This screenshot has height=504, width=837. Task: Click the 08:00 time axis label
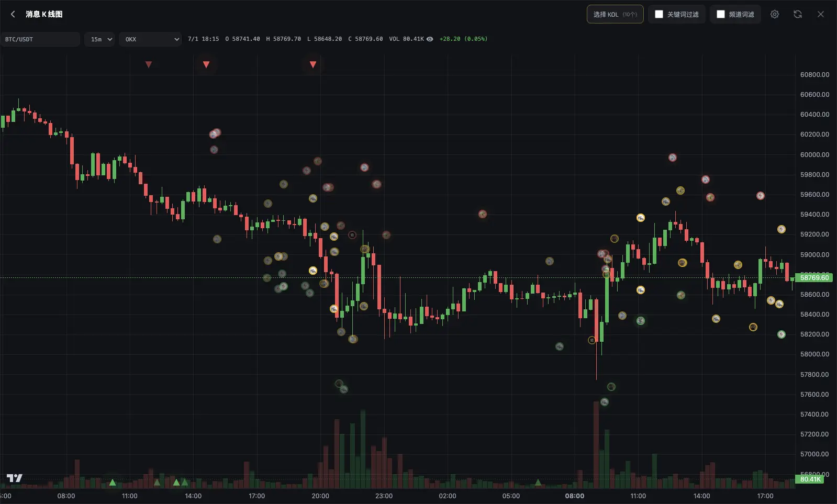(x=575, y=496)
